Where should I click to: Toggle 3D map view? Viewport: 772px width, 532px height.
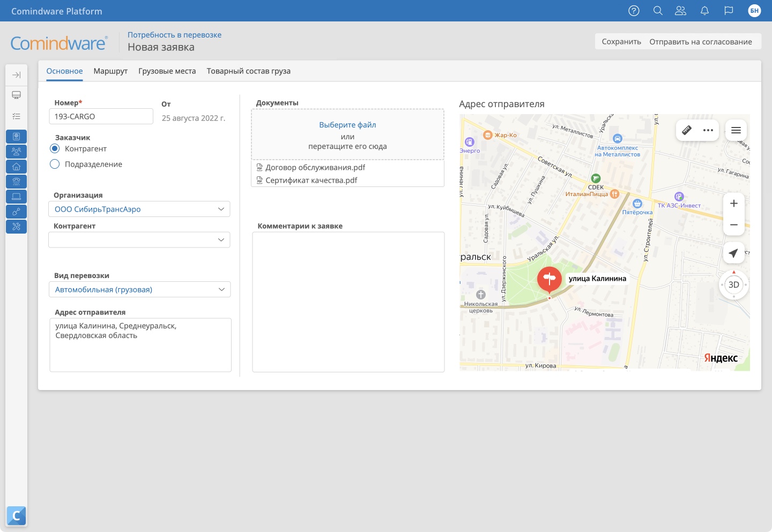coord(734,284)
